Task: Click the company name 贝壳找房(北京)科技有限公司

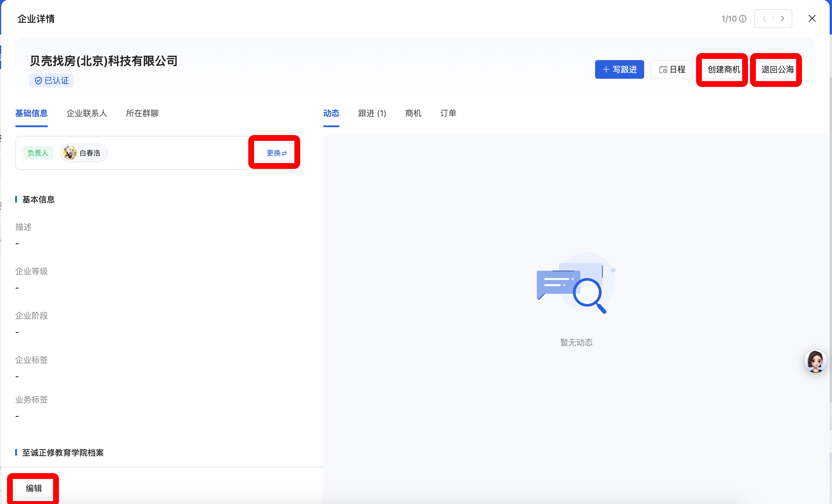Action: (x=104, y=61)
